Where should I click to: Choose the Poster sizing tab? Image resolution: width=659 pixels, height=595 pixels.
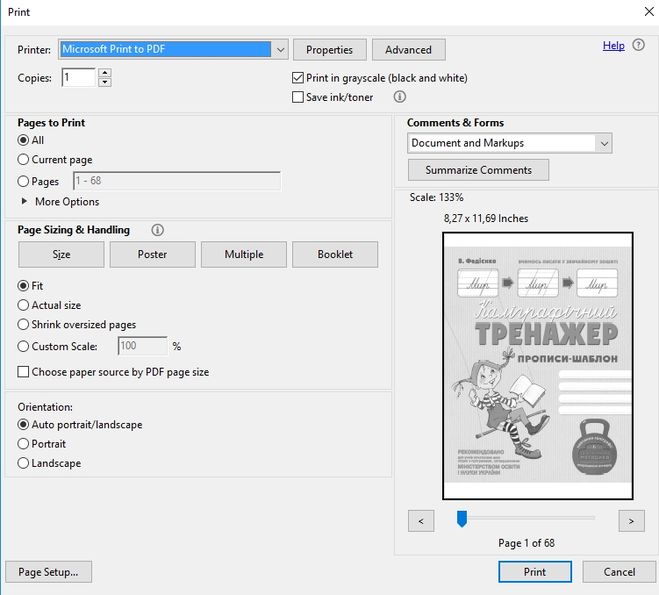pyautogui.click(x=152, y=255)
